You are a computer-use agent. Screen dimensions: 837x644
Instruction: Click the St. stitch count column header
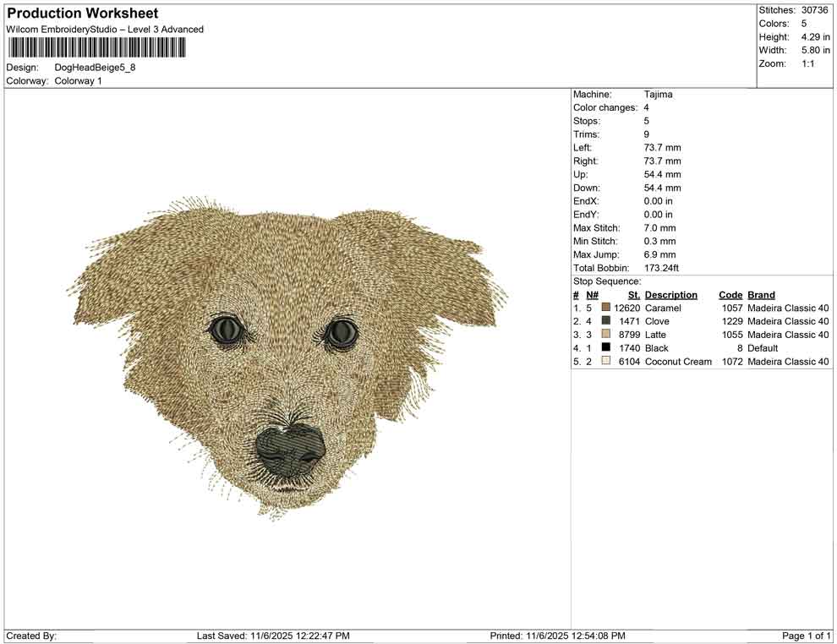(633, 294)
